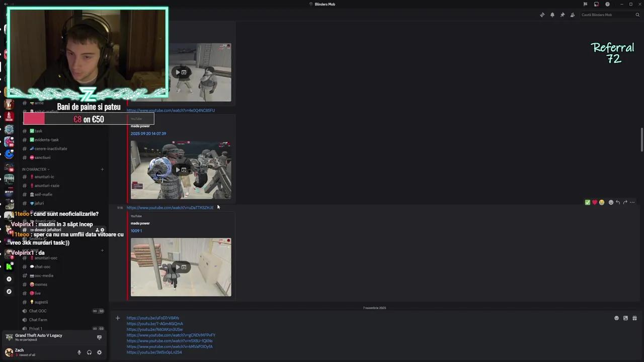Collapse the IN CHARACTER channel category
644x362 pixels.
[34, 169]
